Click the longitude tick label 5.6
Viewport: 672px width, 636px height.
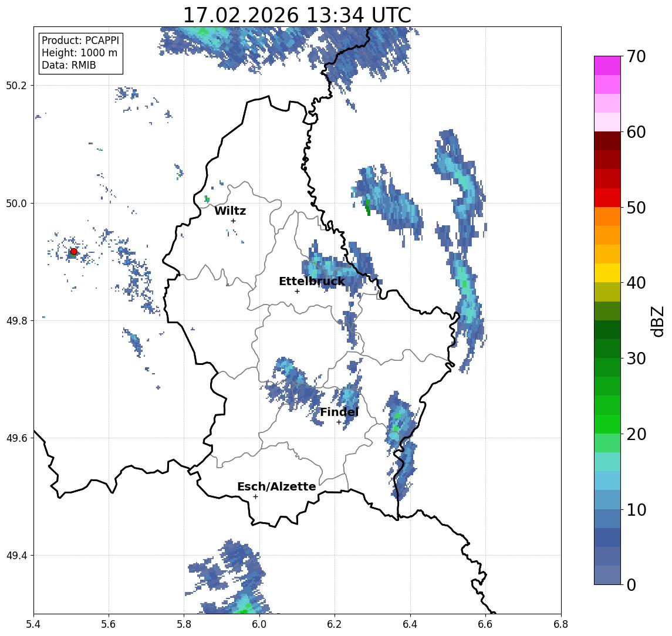[x=109, y=624]
